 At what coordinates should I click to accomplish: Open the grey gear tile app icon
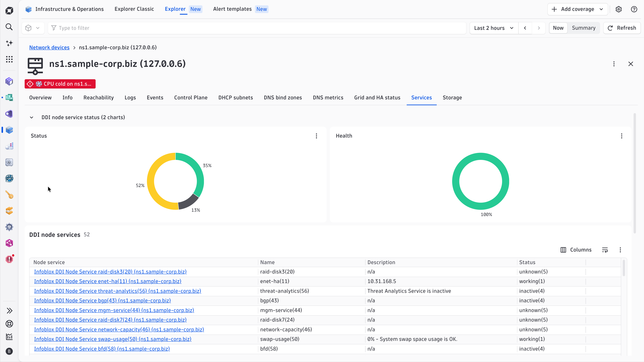(9, 162)
